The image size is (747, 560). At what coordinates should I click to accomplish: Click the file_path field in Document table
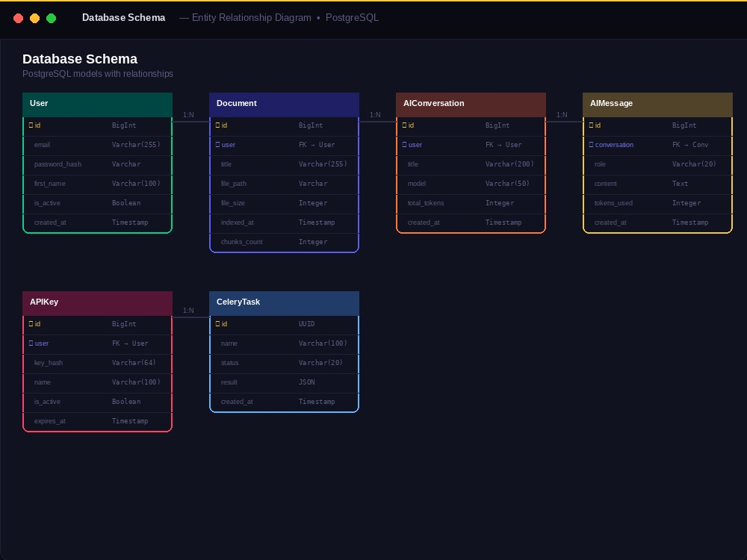284,184
